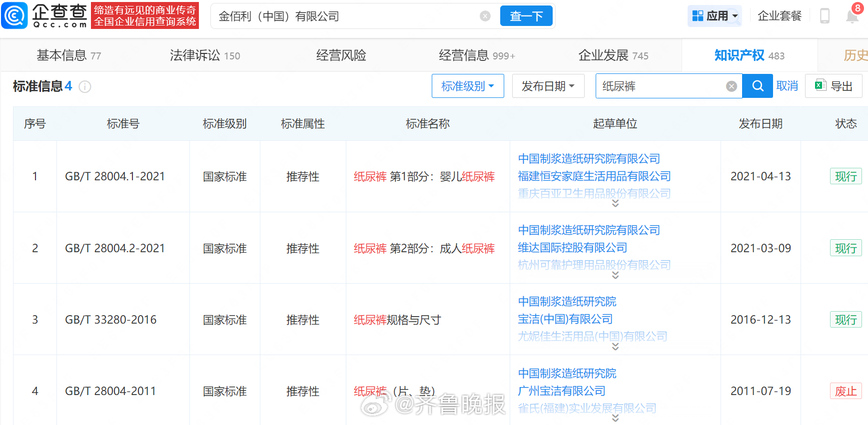Click the info icon beside 标准信息

tap(85, 87)
